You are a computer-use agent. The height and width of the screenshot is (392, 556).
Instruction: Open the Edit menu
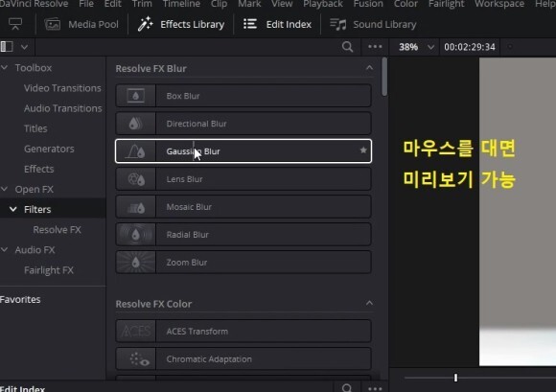click(113, 4)
